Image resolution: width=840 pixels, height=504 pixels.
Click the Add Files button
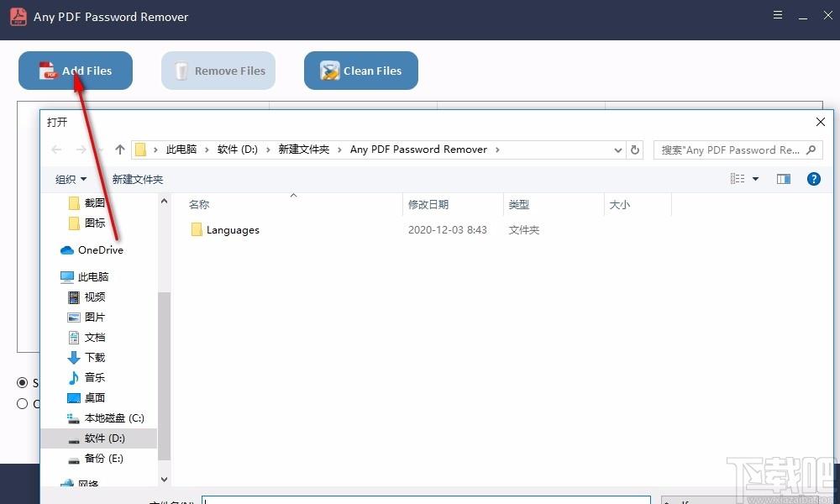(x=76, y=71)
